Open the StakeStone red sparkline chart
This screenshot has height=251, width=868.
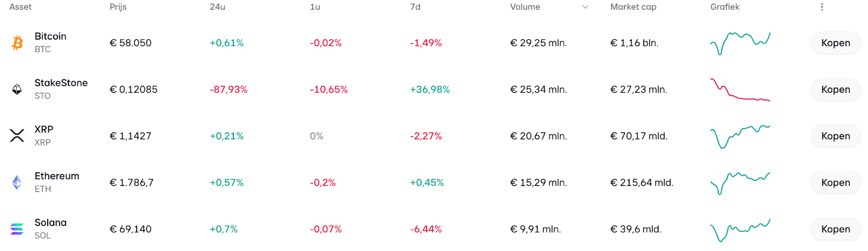[740, 90]
